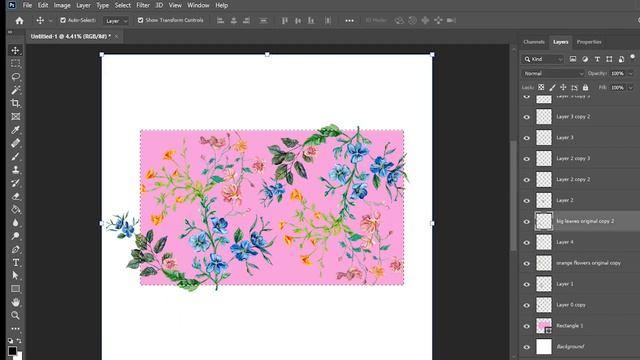Click the lock all icon
This screenshot has height=360, width=640.
tap(585, 87)
